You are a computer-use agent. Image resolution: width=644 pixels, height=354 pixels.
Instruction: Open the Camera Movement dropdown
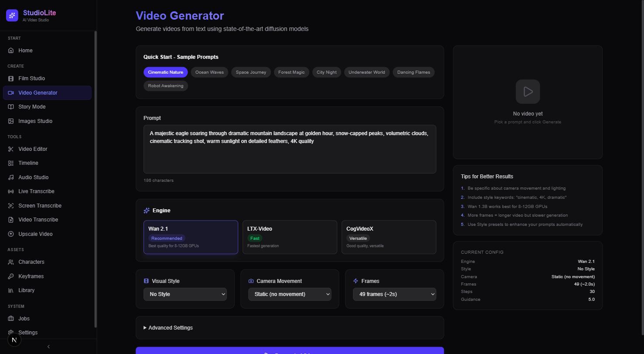tap(290, 294)
